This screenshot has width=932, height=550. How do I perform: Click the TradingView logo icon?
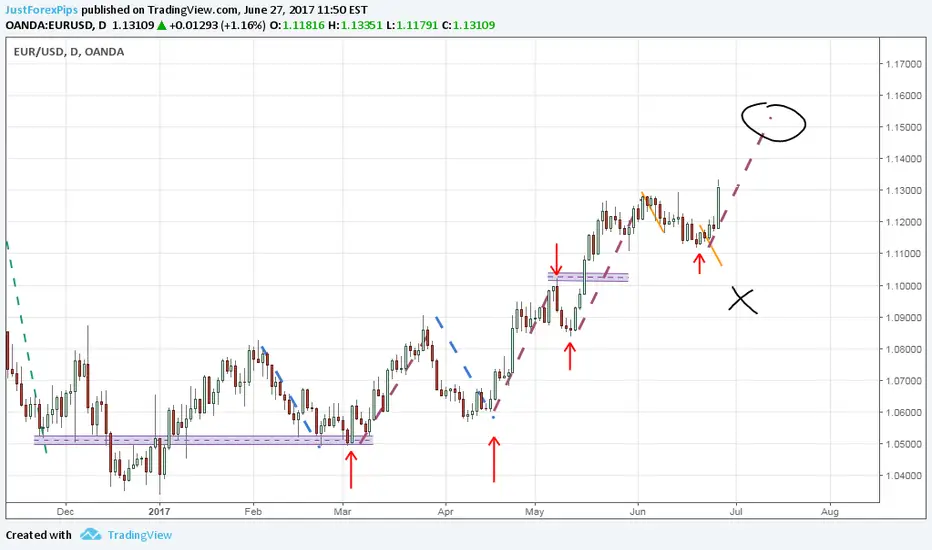pos(91,534)
